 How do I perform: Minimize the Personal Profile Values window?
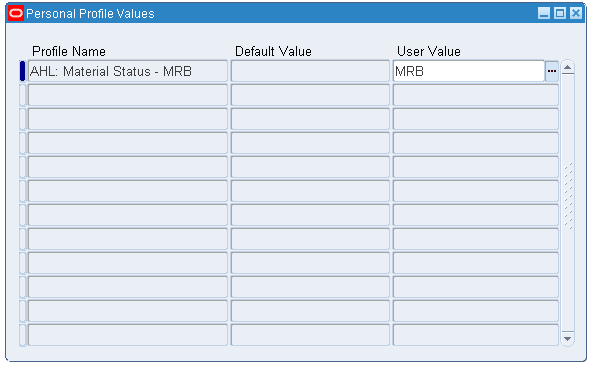(544, 14)
